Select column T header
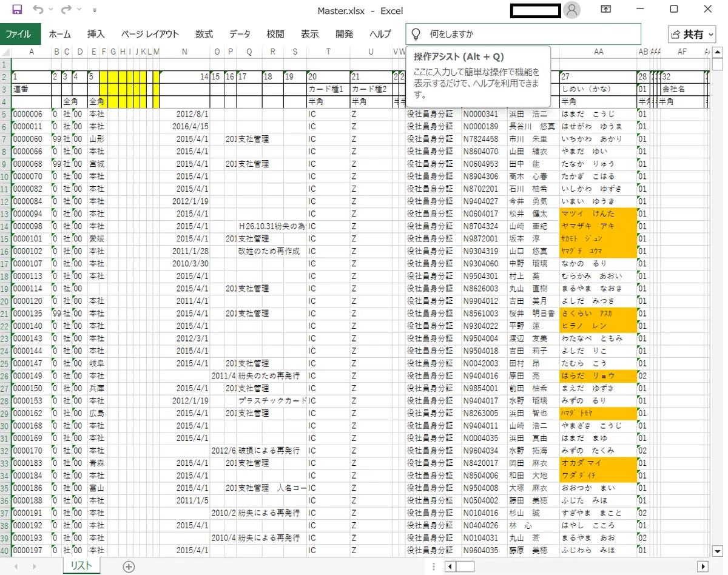The image size is (728, 575). click(x=328, y=52)
